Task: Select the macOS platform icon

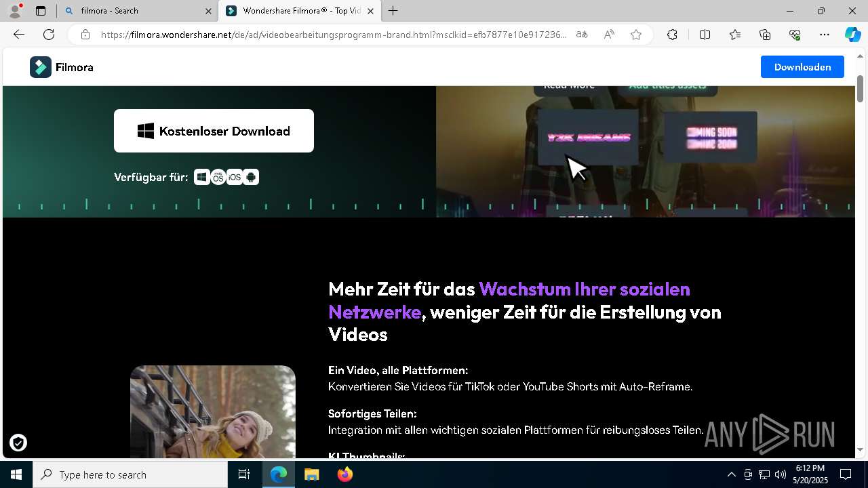Action: coord(218,177)
